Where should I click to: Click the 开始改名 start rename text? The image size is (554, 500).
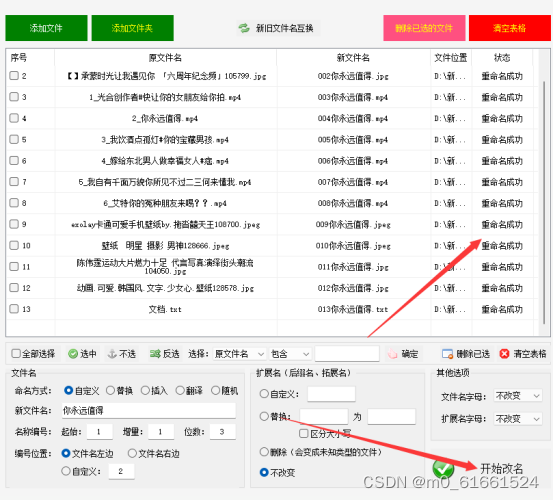pyautogui.click(x=501, y=469)
